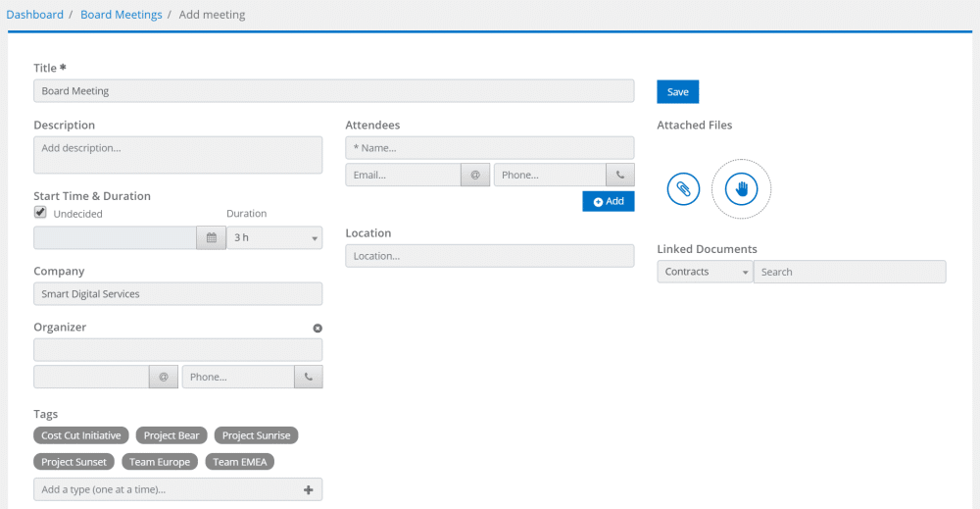Select the Project Bear tag
980x509 pixels.
click(x=171, y=435)
